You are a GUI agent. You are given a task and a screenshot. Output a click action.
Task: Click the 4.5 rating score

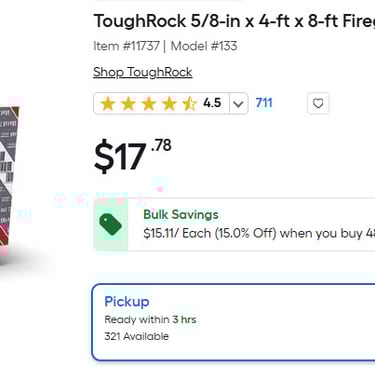[212, 103]
